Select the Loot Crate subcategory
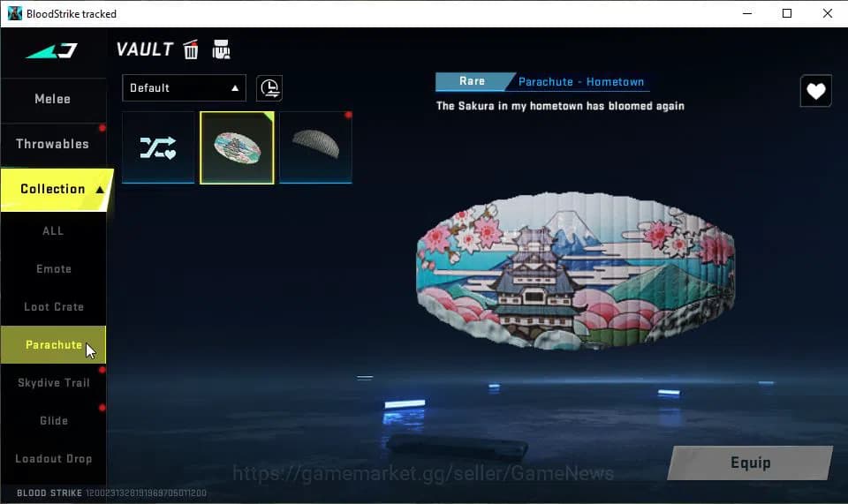The height and width of the screenshot is (504, 848). [x=53, y=306]
